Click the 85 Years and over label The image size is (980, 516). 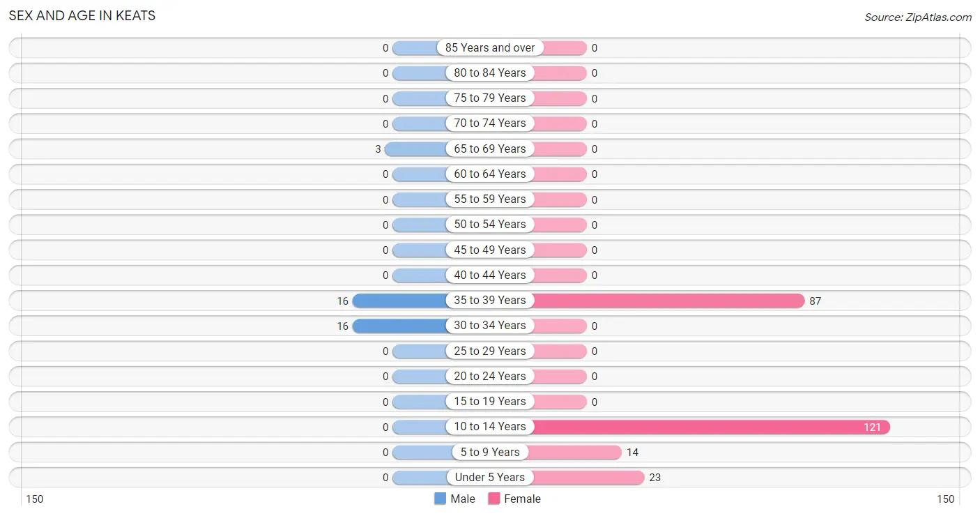click(490, 47)
